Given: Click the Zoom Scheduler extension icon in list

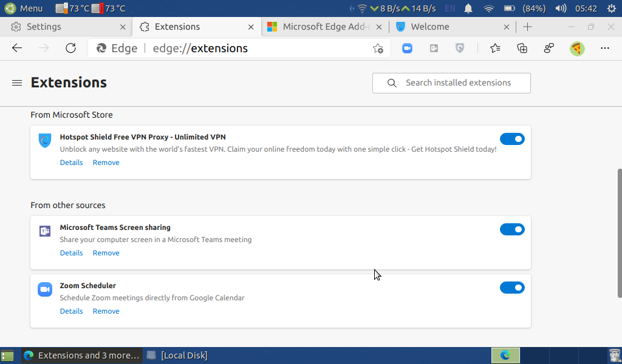Looking at the screenshot, I should click(45, 289).
